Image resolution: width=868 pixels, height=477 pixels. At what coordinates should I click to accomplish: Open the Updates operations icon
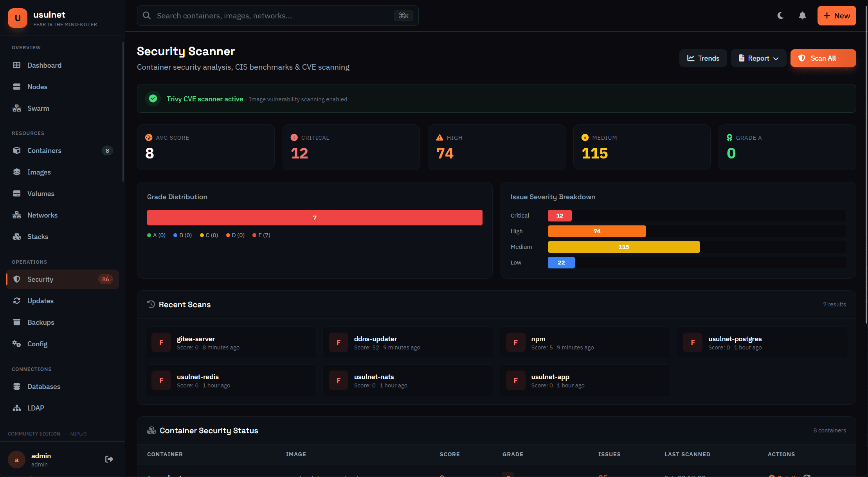(x=17, y=301)
